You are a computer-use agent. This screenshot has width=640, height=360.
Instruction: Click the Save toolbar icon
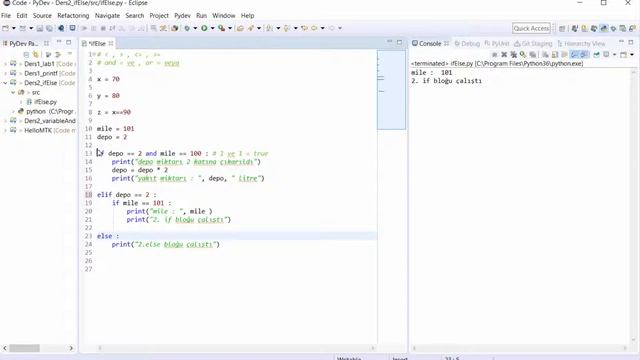tap(40, 28)
